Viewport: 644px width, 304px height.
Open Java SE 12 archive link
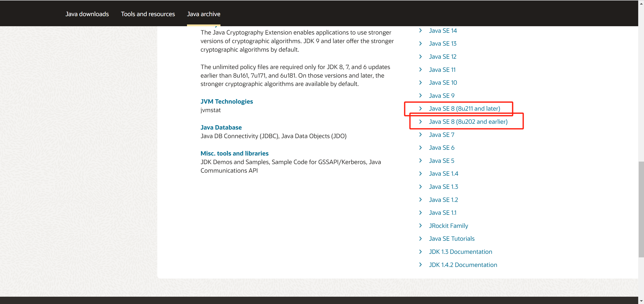(442, 57)
